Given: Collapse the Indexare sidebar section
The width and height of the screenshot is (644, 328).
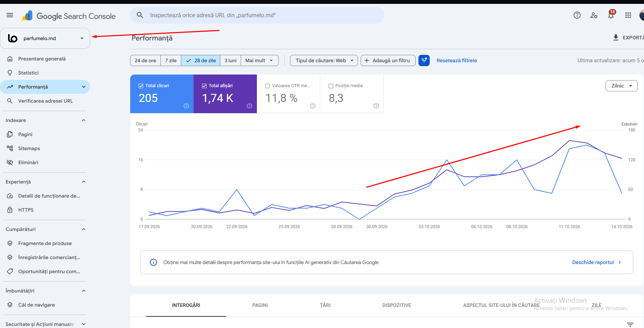Looking at the screenshot, I should [84, 120].
